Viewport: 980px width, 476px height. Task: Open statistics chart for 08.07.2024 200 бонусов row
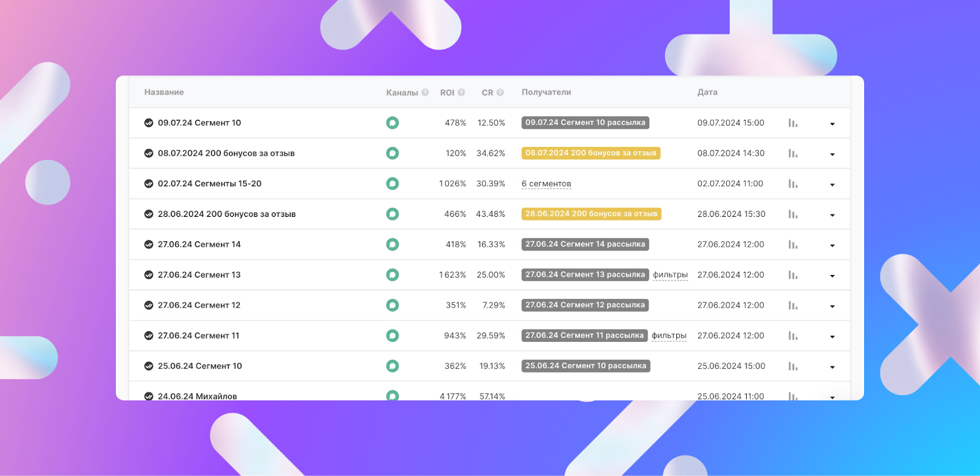point(793,153)
